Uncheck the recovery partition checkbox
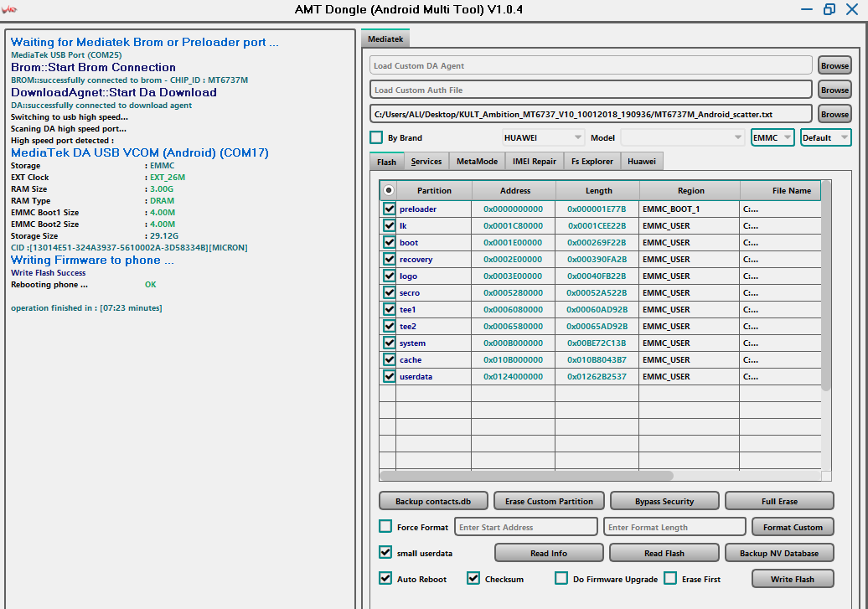This screenshot has height=609, width=868. coord(389,259)
